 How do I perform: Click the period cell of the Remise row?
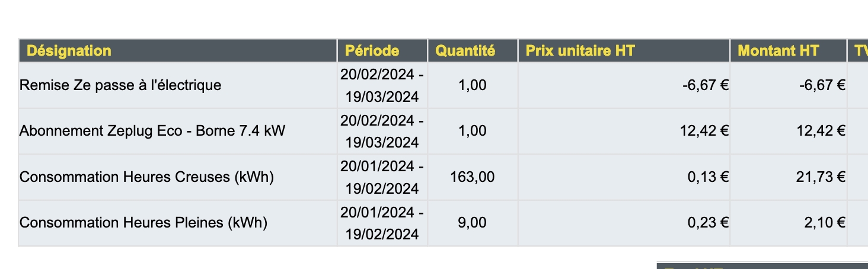[x=382, y=85]
